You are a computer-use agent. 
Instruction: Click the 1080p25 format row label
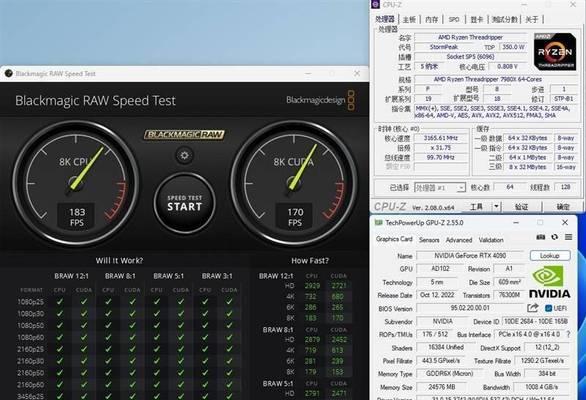tap(31, 302)
